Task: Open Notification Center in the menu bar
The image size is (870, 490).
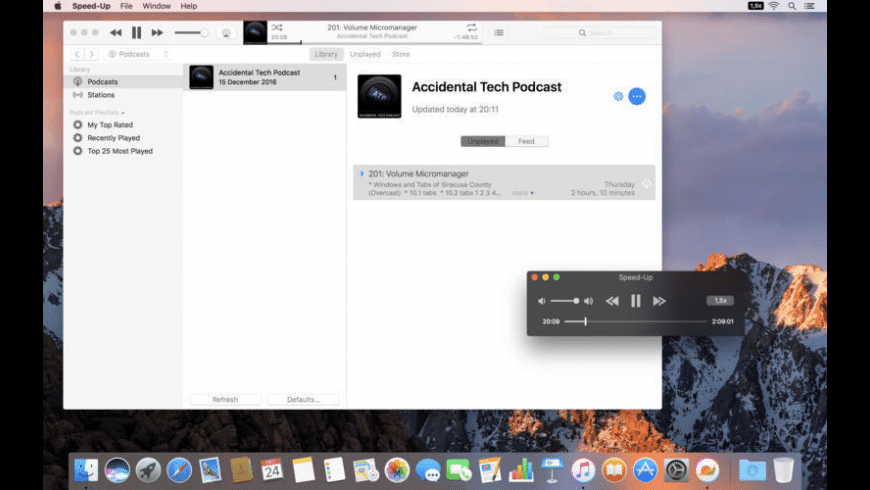Action: 810,6
